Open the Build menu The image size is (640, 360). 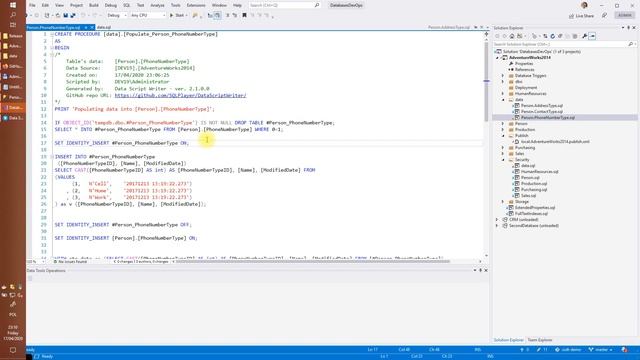94,5
